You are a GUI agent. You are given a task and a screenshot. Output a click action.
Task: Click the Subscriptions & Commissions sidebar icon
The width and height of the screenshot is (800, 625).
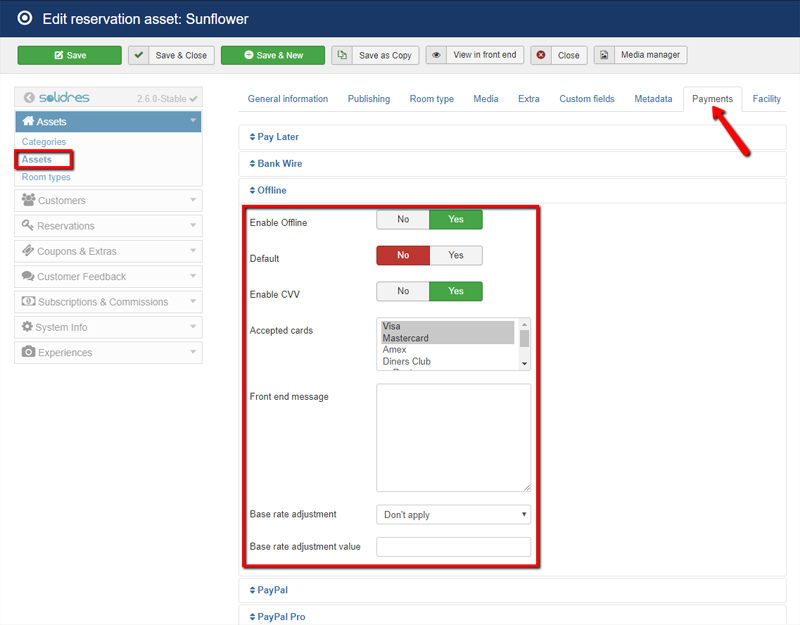pos(29,302)
